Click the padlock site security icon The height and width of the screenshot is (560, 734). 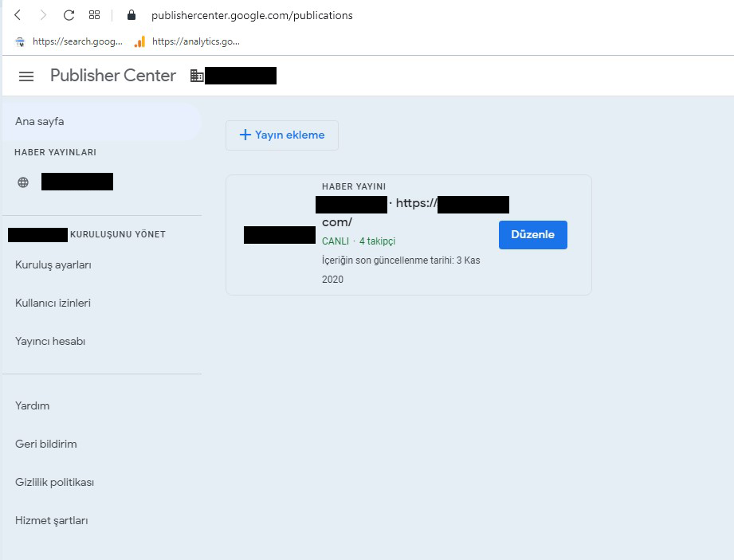[131, 15]
